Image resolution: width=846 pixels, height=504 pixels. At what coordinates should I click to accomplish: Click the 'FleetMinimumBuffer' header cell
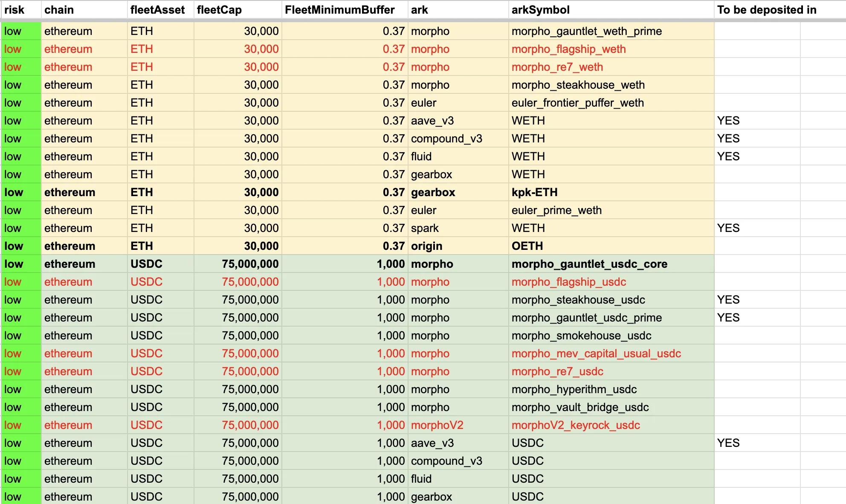click(339, 10)
